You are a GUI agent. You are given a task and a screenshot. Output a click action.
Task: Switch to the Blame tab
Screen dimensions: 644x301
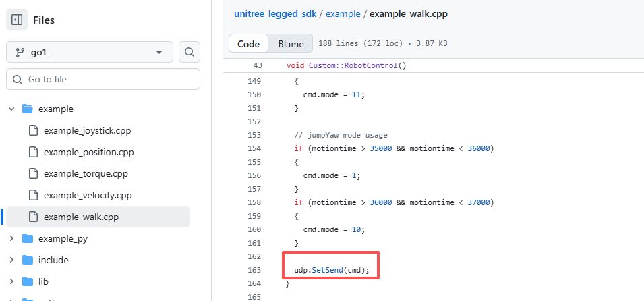point(291,44)
